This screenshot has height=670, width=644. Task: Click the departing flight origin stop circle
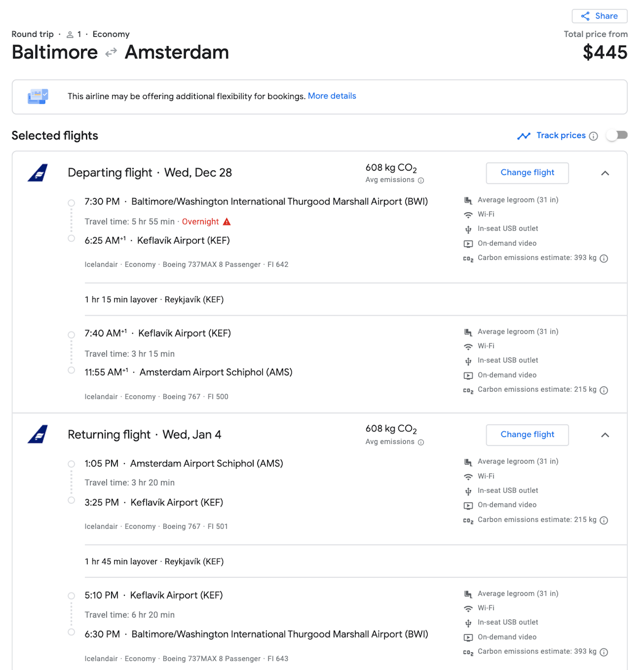(72, 203)
